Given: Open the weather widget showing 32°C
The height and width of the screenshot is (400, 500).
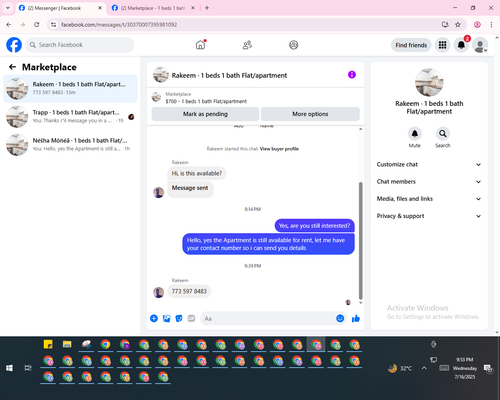Looking at the screenshot, I should [x=400, y=368].
